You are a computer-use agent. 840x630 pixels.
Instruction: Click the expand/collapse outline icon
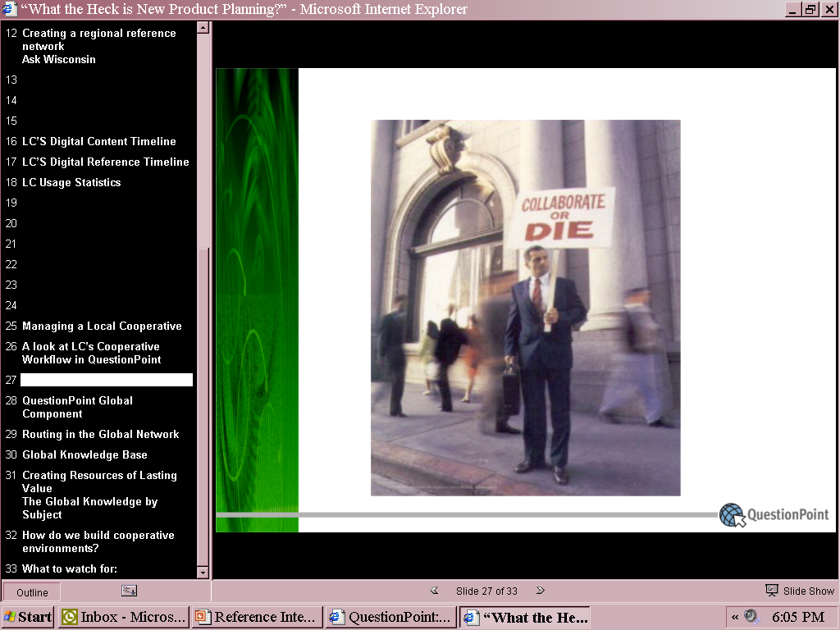(x=129, y=591)
